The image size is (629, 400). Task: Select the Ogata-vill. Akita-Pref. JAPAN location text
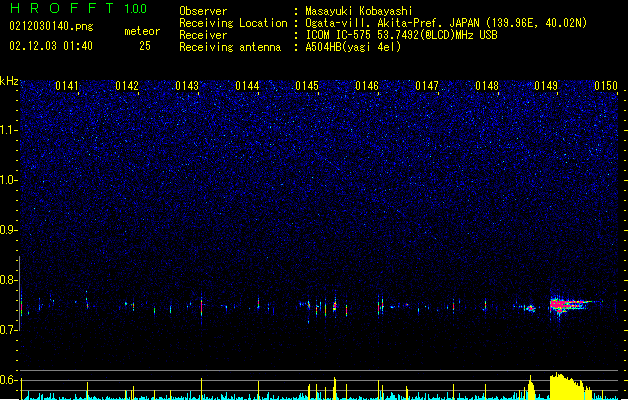tap(446, 23)
